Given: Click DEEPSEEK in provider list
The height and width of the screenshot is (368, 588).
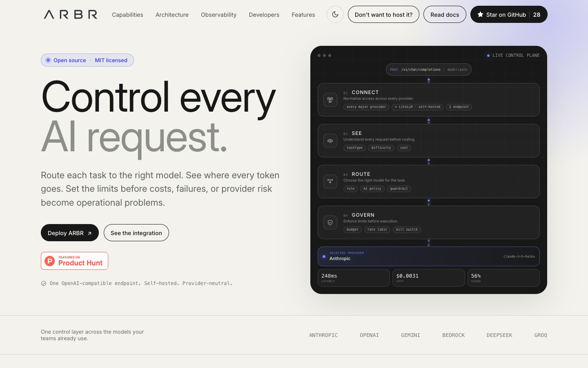Looking at the screenshot, I should (499, 335).
